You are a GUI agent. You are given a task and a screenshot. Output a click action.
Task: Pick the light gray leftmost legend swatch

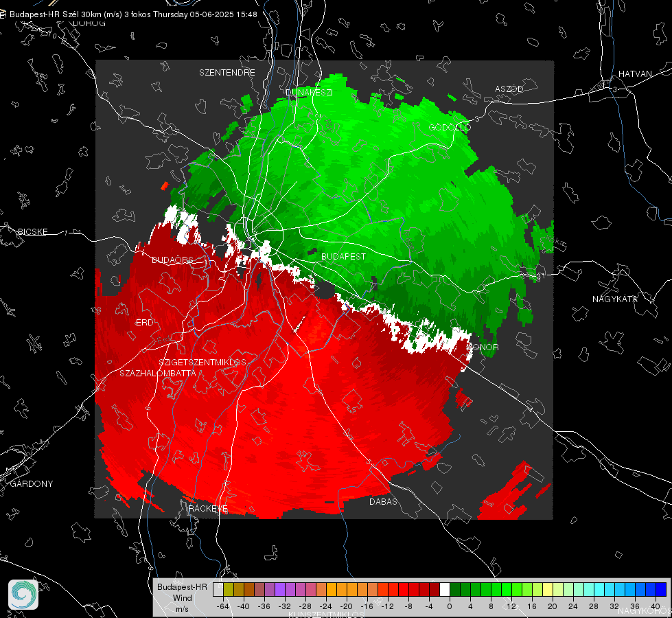click(x=218, y=590)
